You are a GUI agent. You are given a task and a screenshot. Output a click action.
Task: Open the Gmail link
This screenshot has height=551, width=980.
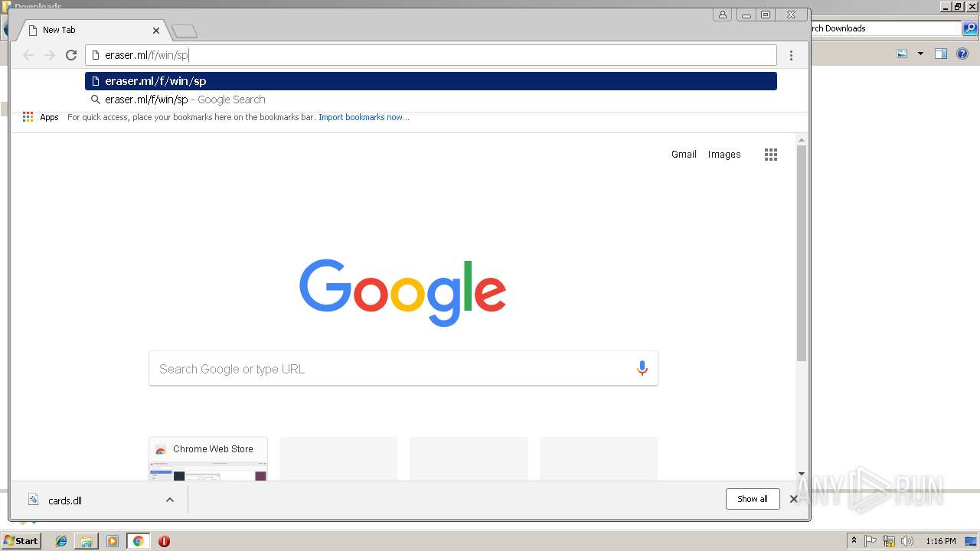click(x=684, y=155)
